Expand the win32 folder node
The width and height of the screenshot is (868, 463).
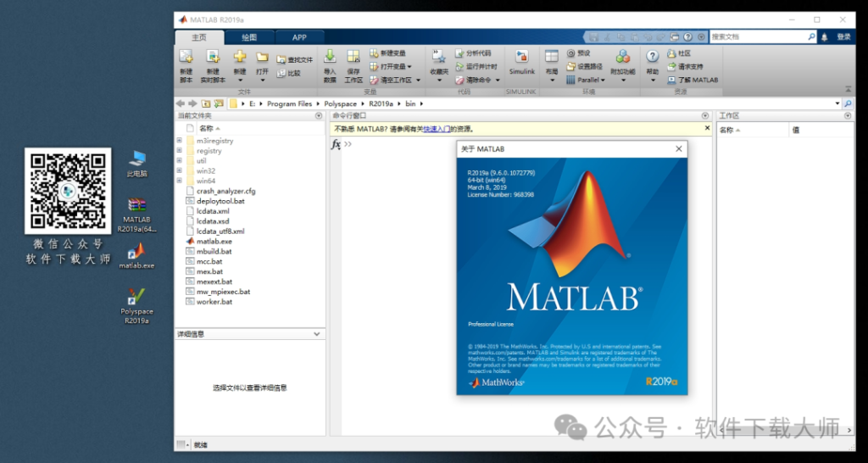point(179,170)
